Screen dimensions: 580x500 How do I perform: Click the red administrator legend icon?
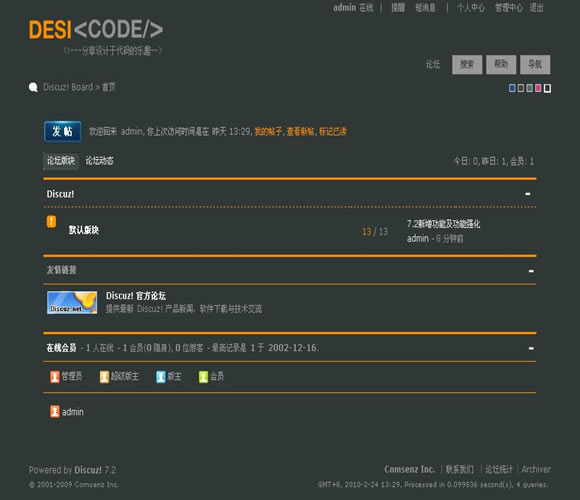click(55, 377)
